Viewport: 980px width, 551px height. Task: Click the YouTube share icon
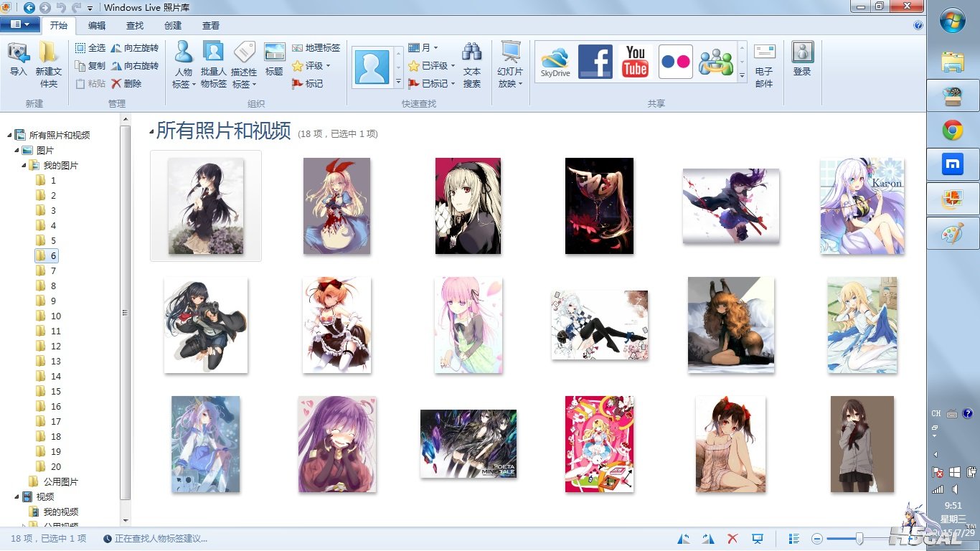pyautogui.click(x=635, y=62)
